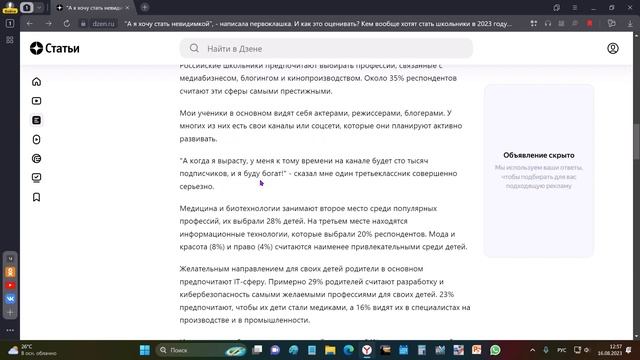Open the tab counter square in side panel
640x360 pixels.
coord(10,23)
